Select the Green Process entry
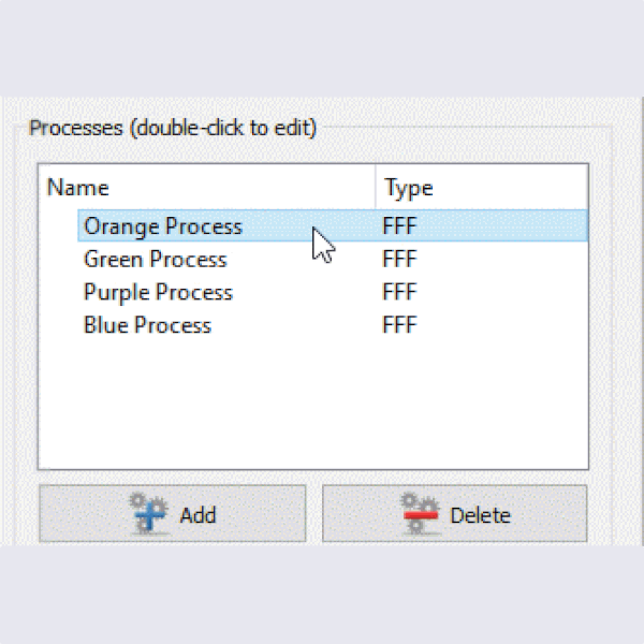This screenshot has width=644, height=644. pyautogui.click(x=155, y=259)
